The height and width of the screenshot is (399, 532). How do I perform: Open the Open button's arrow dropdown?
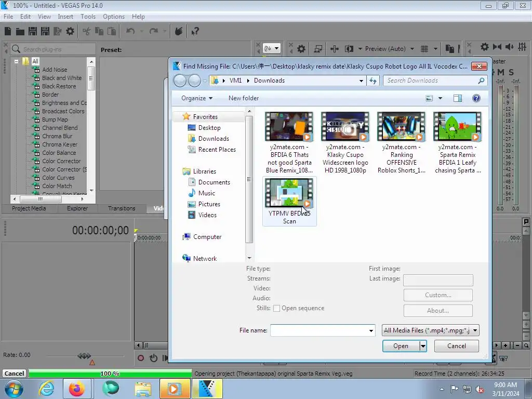pyautogui.click(x=423, y=346)
